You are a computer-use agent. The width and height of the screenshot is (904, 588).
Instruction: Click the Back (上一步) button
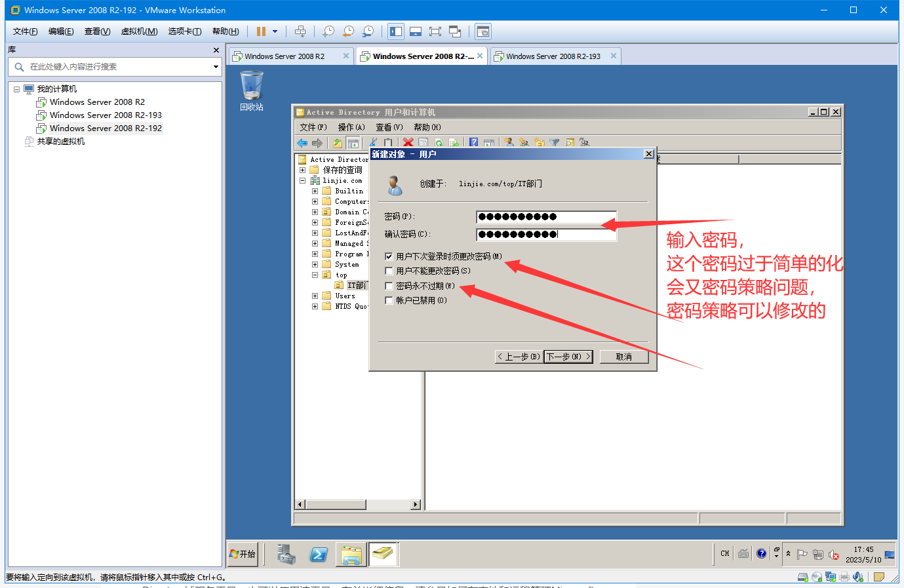[519, 357]
